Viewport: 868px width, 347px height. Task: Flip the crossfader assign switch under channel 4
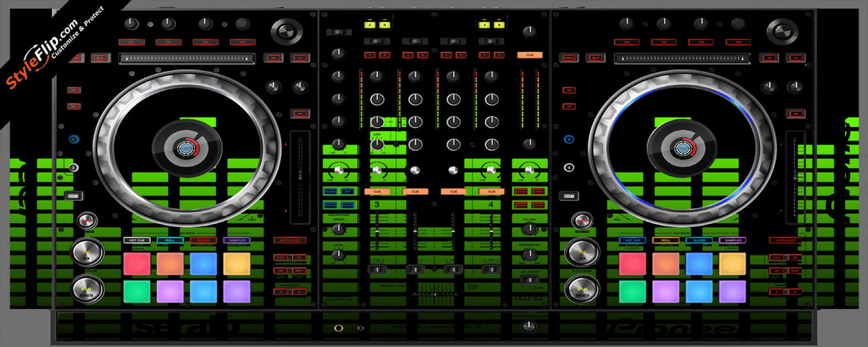tap(491, 270)
